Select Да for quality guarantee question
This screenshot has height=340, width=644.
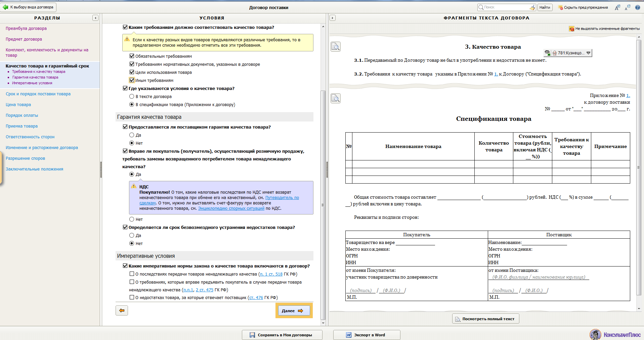[132, 135]
